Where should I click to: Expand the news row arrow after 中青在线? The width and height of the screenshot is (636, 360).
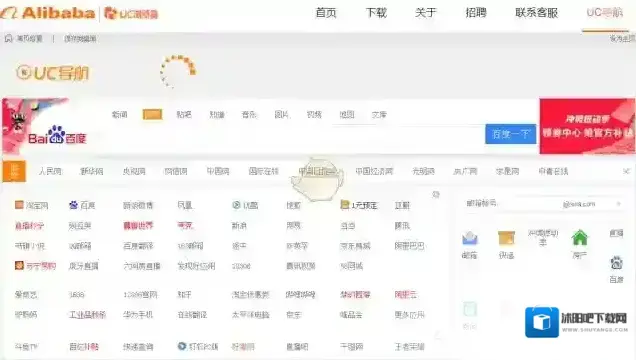tap(627, 171)
